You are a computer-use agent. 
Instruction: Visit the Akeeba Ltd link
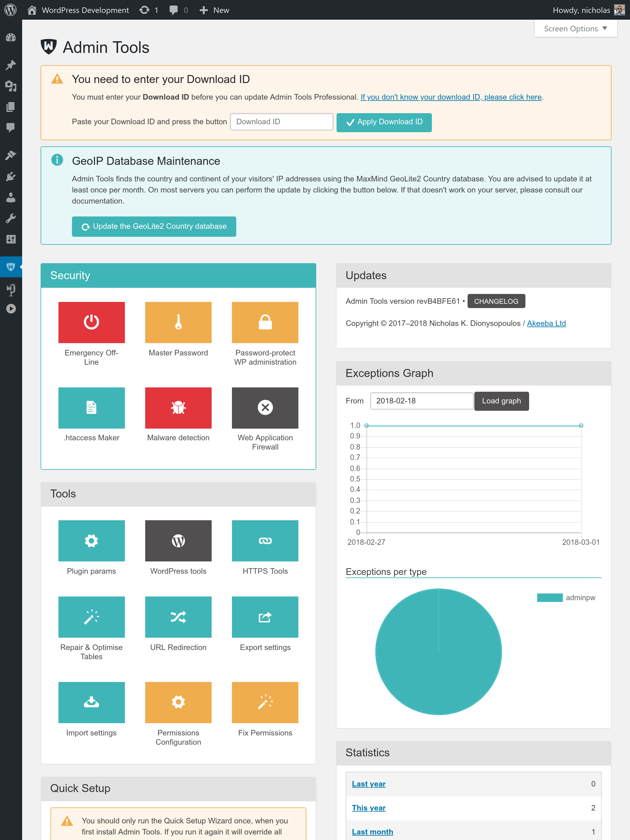pyautogui.click(x=546, y=323)
